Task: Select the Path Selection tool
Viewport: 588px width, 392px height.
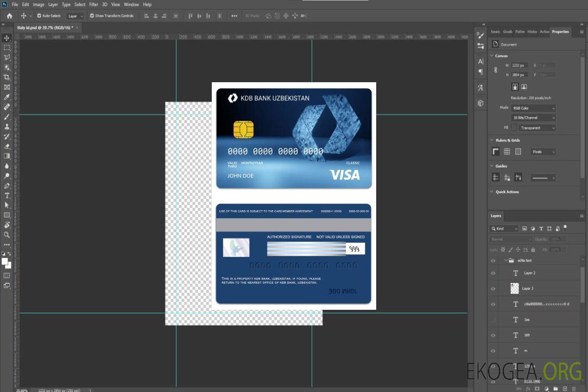Action: pos(7,205)
